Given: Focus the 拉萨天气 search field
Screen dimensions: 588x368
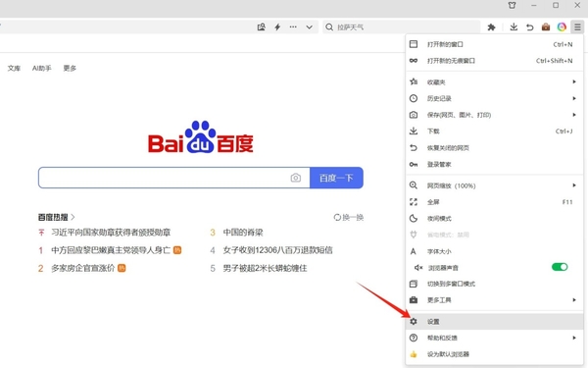Looking at the screenshot, I should (x=401, y=27).
